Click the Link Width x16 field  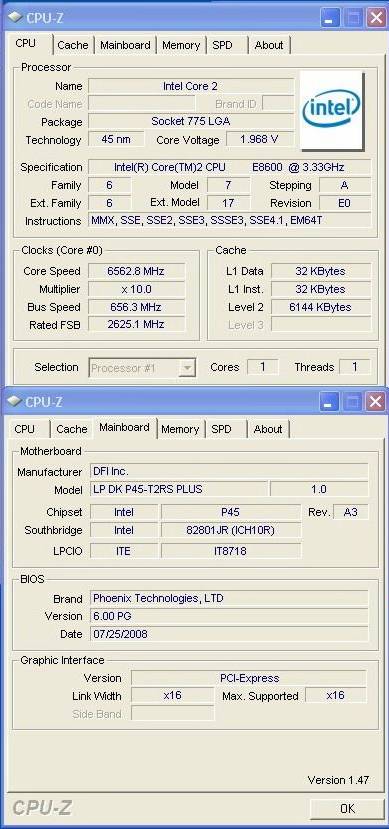(x=172, y=695)
